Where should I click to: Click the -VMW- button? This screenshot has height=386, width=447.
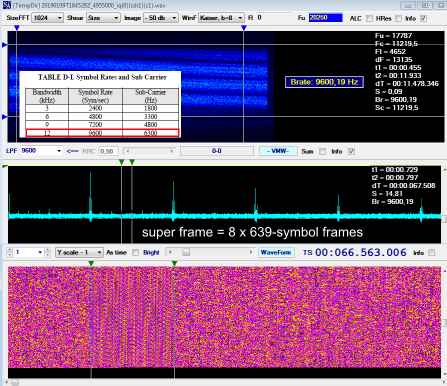coord(278,151)
